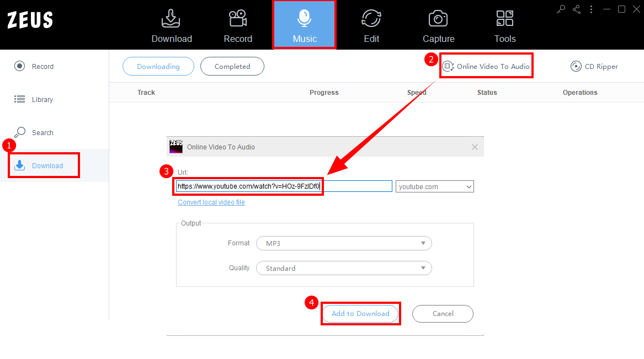Image resolution: width=644 pixels, height=359 pixels.
Task: Focus the Url input field
Action: (284, 186)
